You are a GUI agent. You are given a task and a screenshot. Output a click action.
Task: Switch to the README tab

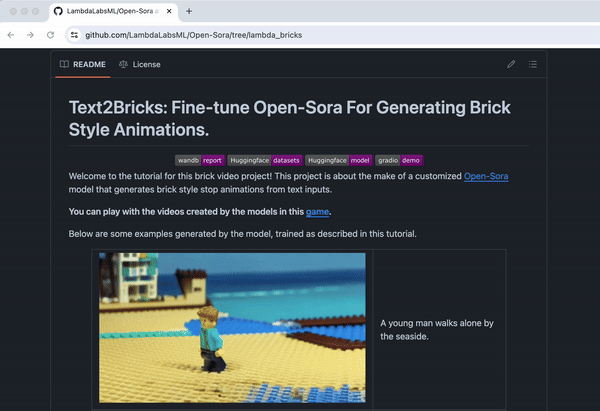point(83,64)
